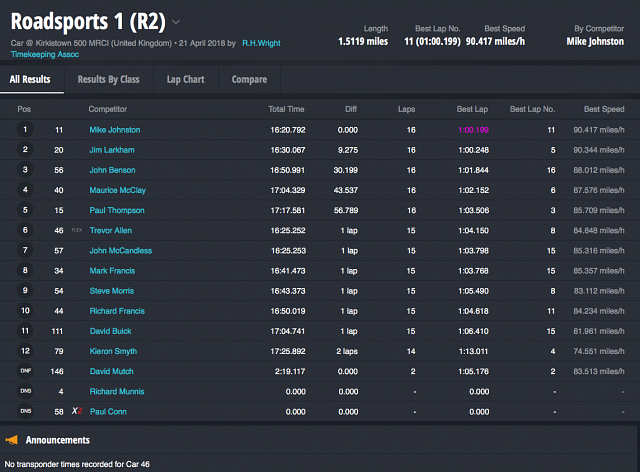Click the DNF badge for David Mutch
The width and height of the screenshot is (640, 472).
[x=25, y=371]
